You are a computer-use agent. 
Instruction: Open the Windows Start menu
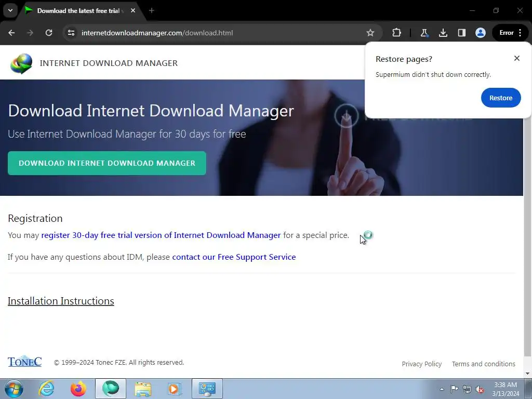14,389
